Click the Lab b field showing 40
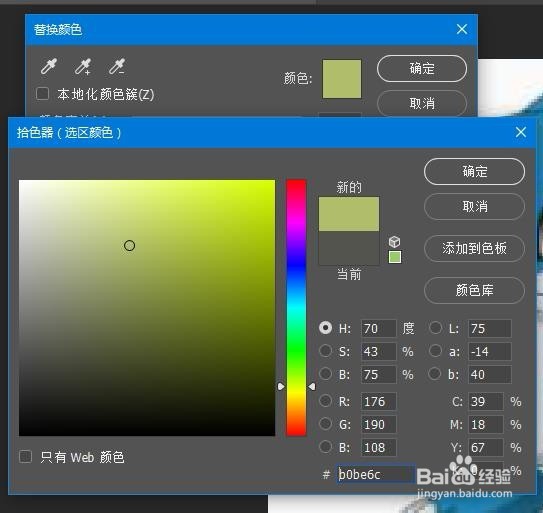 click(490, 374)
